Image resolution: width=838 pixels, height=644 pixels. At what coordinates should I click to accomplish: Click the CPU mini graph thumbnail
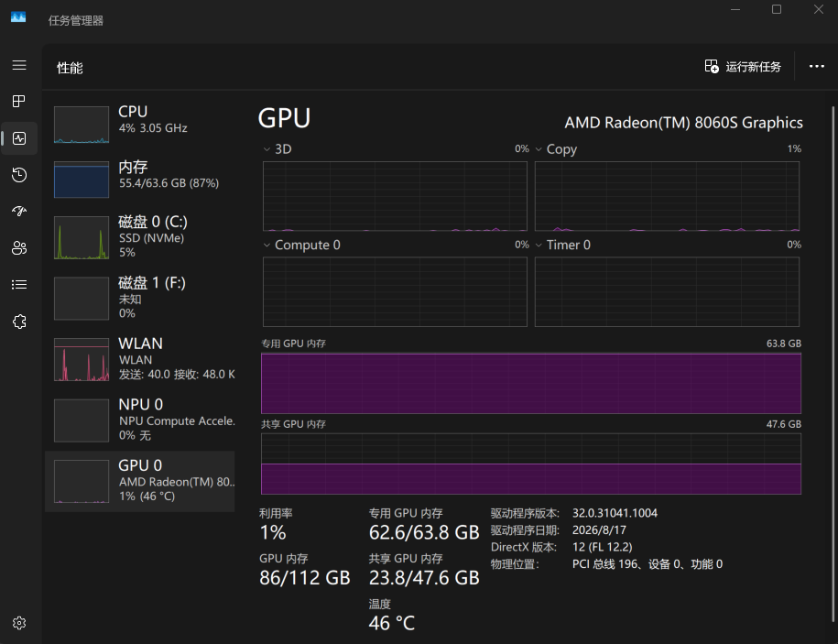(82, 125)
